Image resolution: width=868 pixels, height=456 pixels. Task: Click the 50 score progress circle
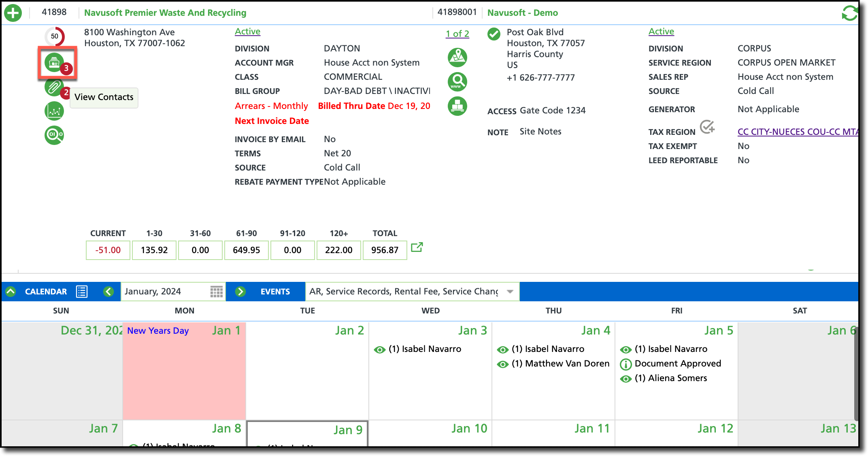55,36
